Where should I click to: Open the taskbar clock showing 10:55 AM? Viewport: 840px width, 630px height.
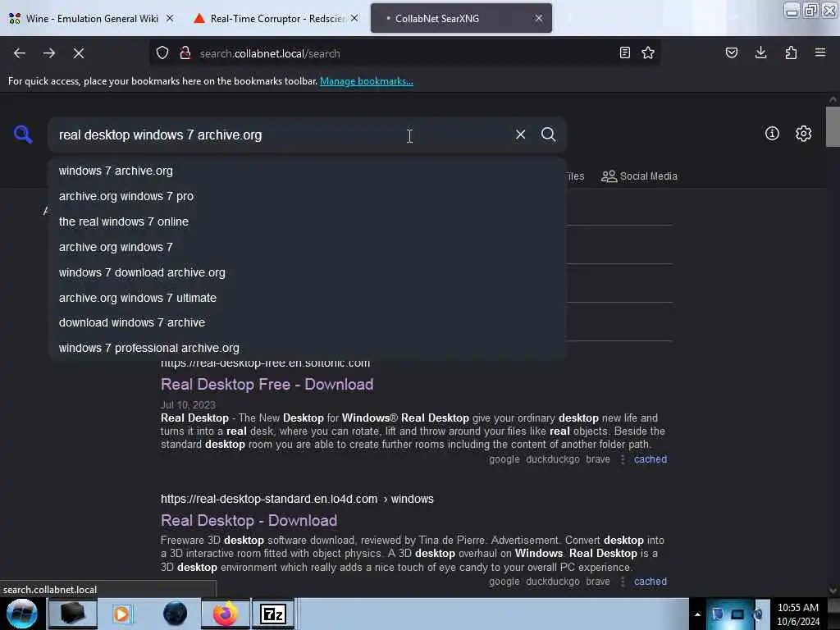pyautogui.click(x=797, y=614)
